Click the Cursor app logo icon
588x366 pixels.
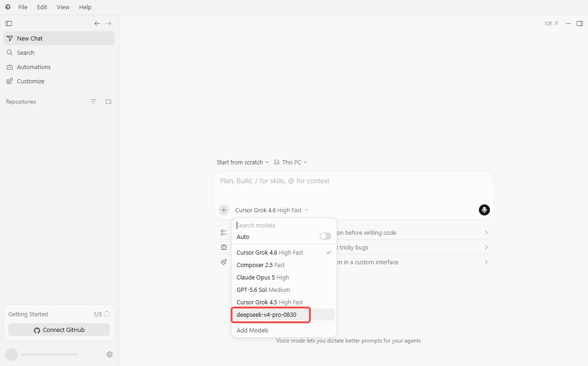(8, 7)
